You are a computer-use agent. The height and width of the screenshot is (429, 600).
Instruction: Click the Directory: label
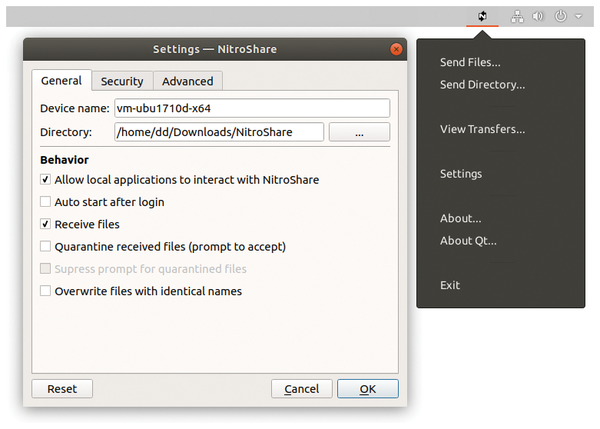coord(66,132)
